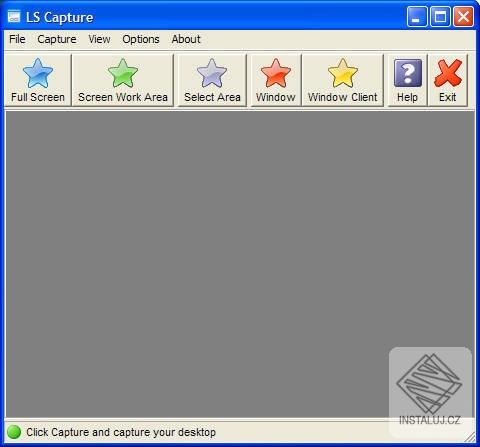Open the About menu
480x447 pixels.
coord(186,39)
